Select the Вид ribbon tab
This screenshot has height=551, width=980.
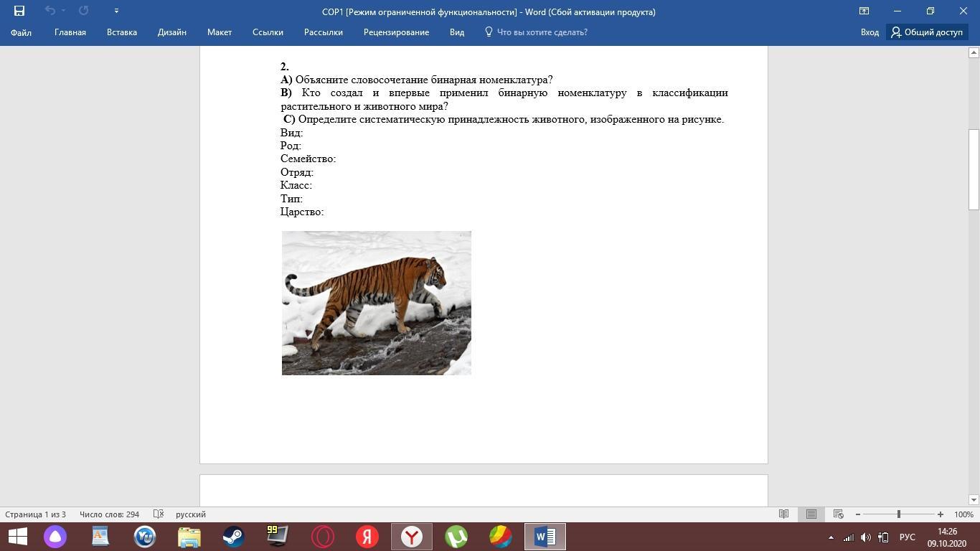click(457, 32)
